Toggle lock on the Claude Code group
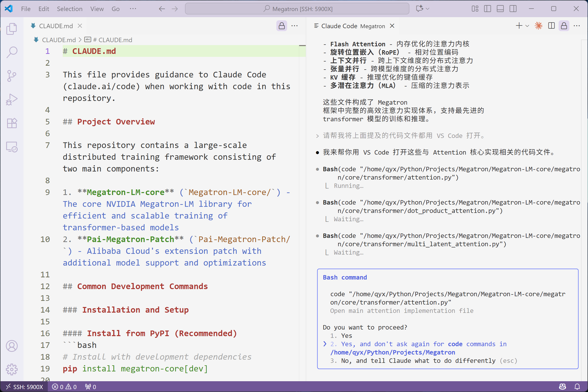 [x=564, y=26]
